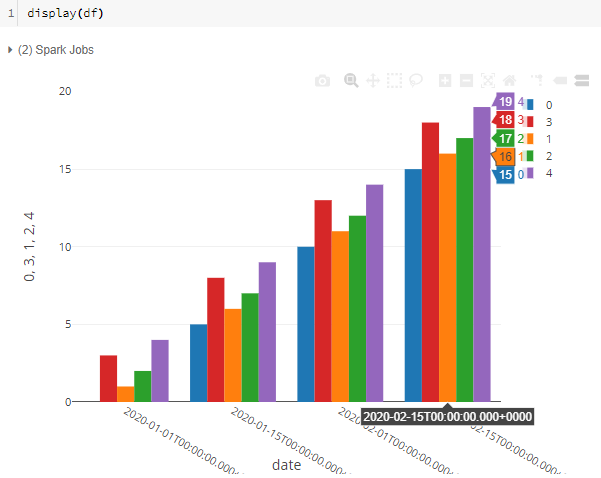601x478 pixels.
Task: Click the y-axis tick label 10
Action: 65,247
